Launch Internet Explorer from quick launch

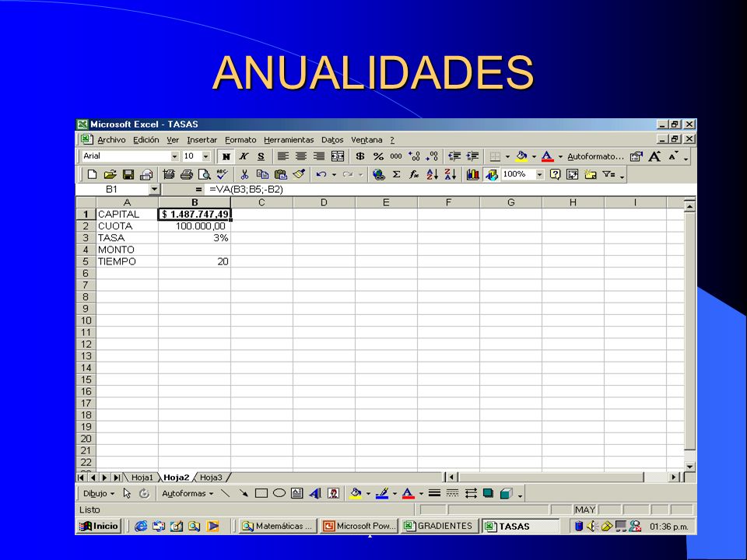(141, 527)
